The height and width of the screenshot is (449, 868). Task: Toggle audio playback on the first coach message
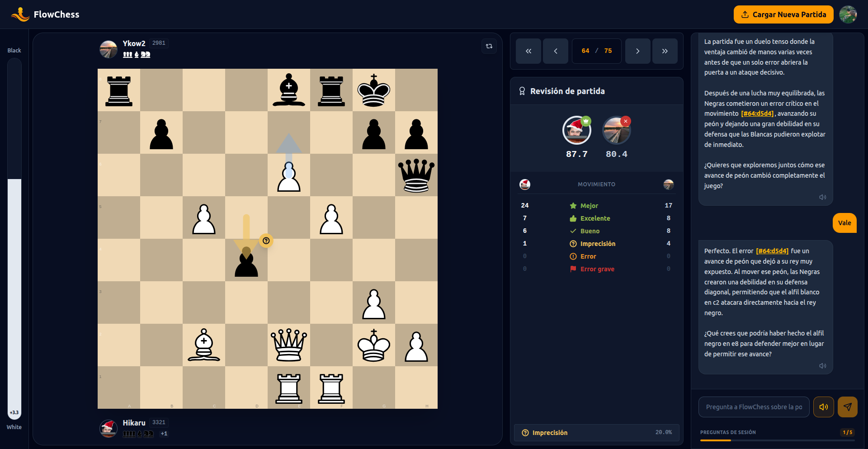pyautogui.click(x=823, y=197)
